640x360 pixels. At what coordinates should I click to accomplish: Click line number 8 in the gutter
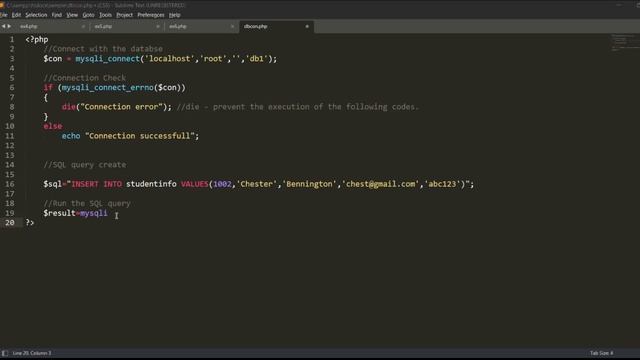12,107
